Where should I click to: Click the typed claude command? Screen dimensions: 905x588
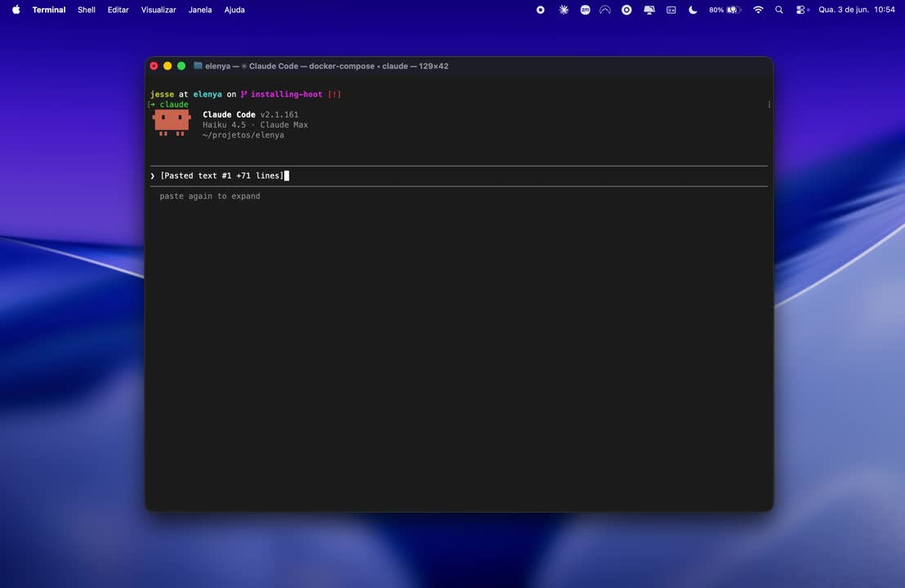pos(174,105)
